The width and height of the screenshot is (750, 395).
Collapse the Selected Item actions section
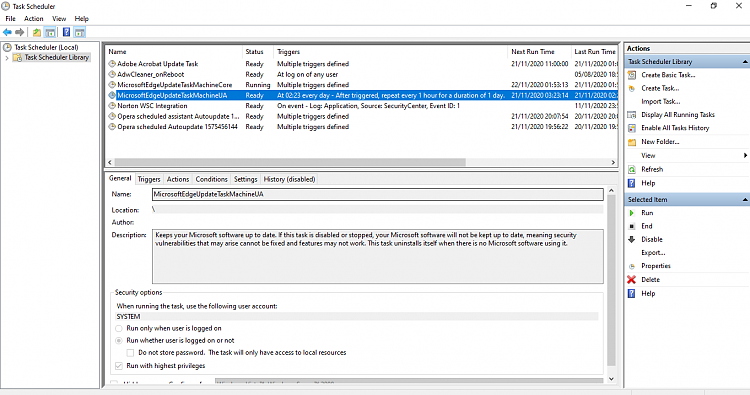pyautogui.click(x=745, y=200)
